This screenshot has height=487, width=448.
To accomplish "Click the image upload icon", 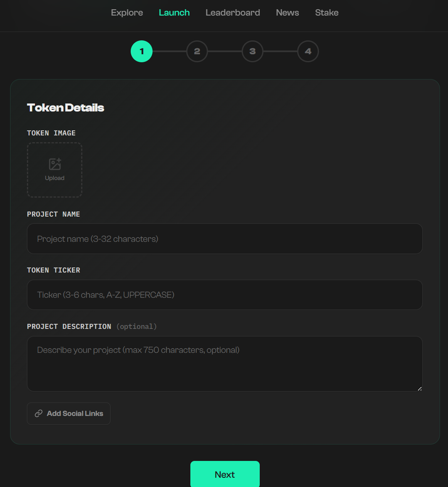I will (55, 164).
